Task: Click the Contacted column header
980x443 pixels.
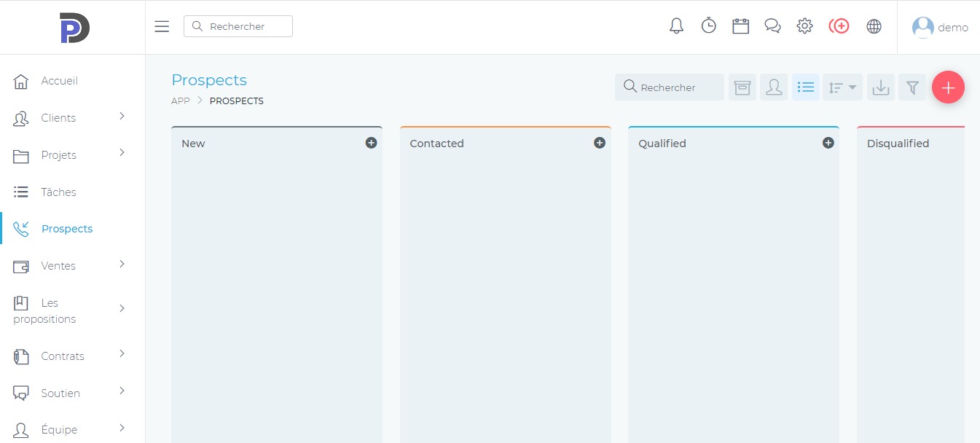Action: [x=437, y=144]
